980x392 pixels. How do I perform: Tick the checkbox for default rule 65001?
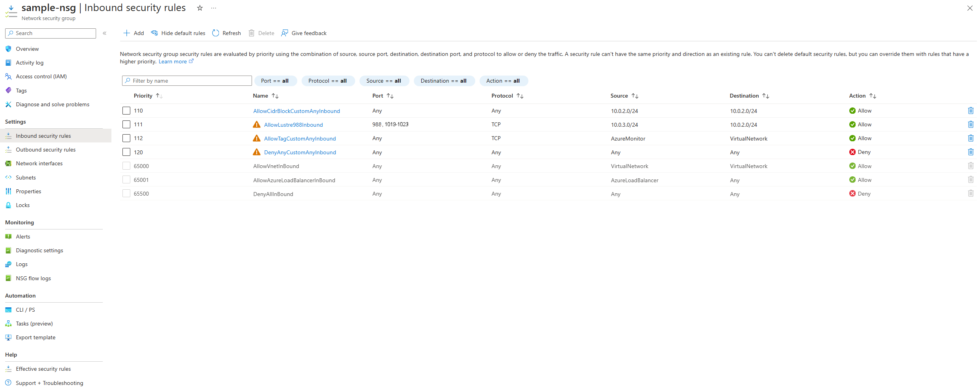[126, 180]
